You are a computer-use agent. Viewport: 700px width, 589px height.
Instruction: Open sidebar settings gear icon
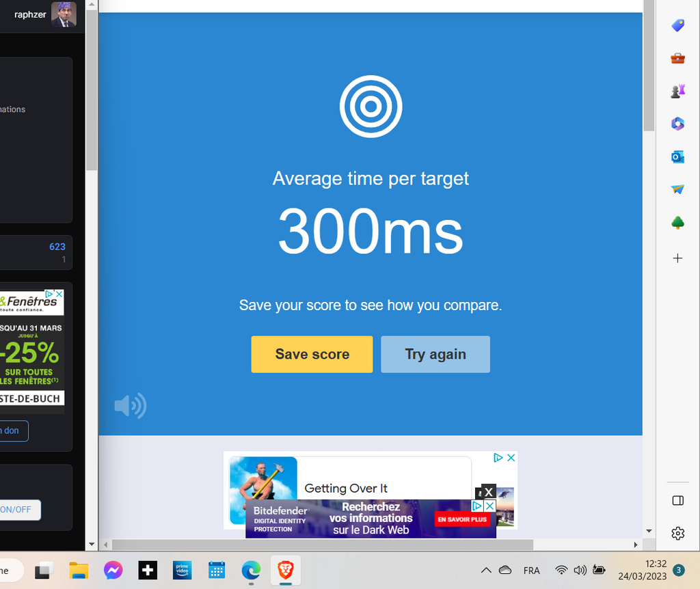(677, 534)
